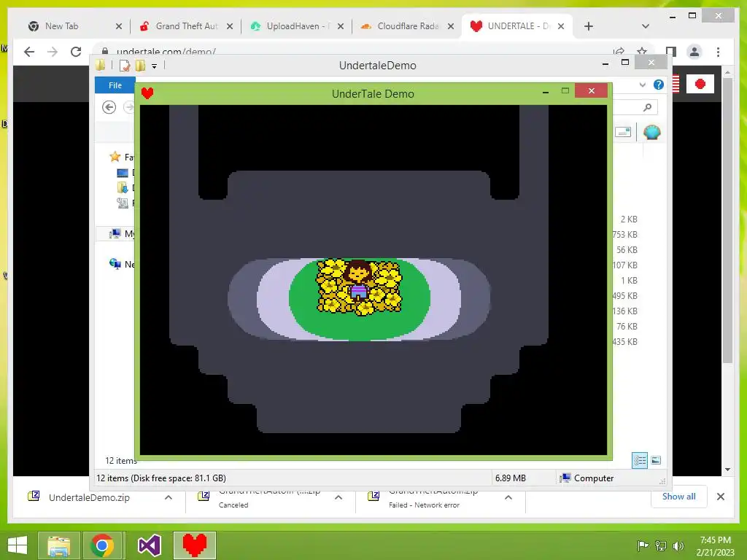
Task: Open a new browser tab with plus
Action: (589, 26)
